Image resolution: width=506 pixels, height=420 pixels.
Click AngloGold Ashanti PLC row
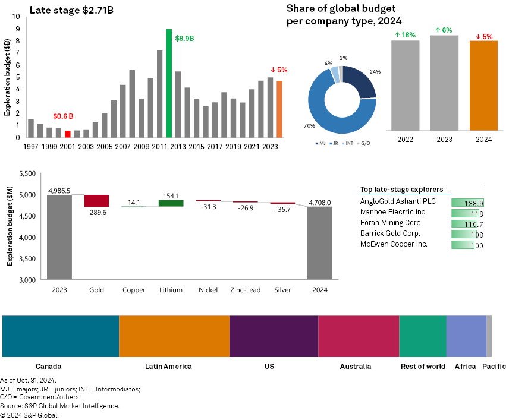[x=398, y=201]
